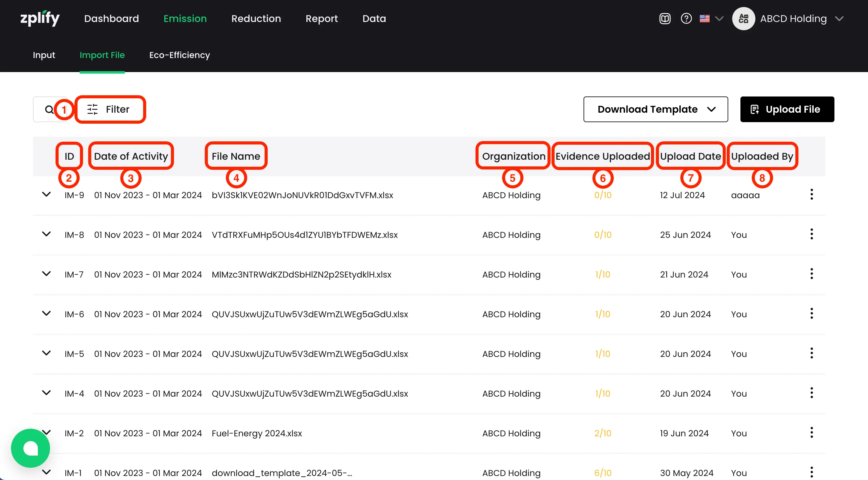Open the Dashboard menu item
The image size is (868, 480).
[x=111, y=19]
